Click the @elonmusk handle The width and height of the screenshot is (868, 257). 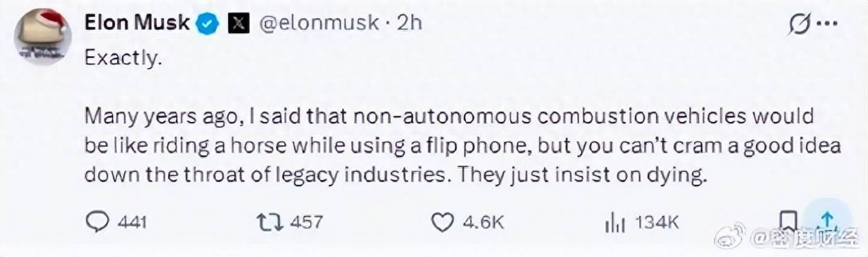(320, 23)
